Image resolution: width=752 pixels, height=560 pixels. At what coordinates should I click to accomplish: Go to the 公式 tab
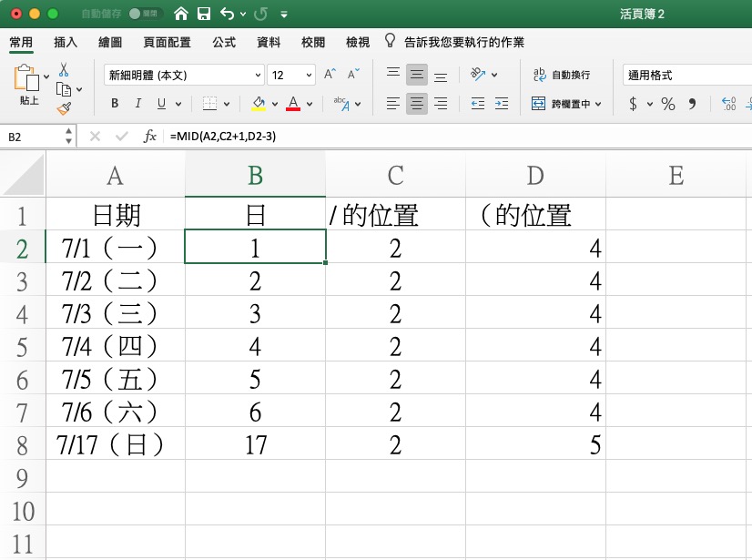pyautogui.click(x=224, y=42)
